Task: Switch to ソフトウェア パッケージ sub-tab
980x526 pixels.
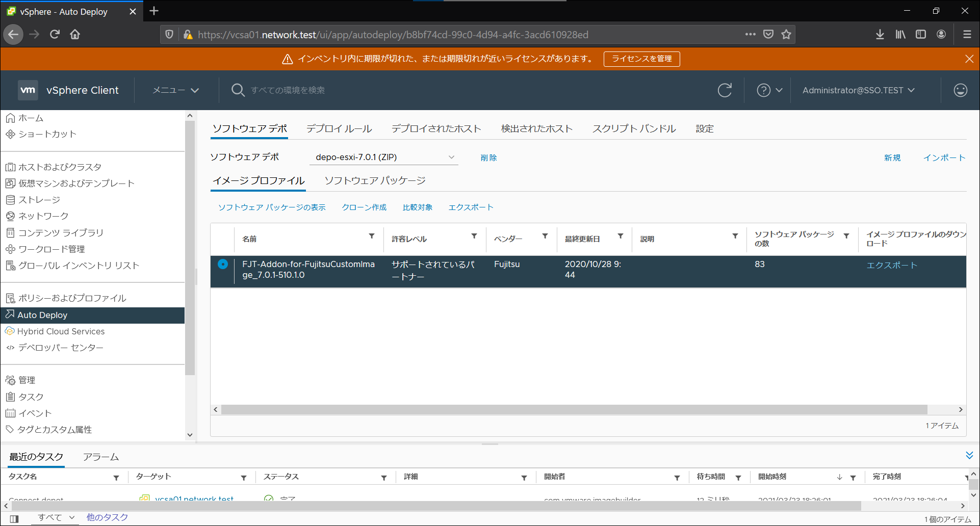Action: pyautogui.click(x=375, y=181)
